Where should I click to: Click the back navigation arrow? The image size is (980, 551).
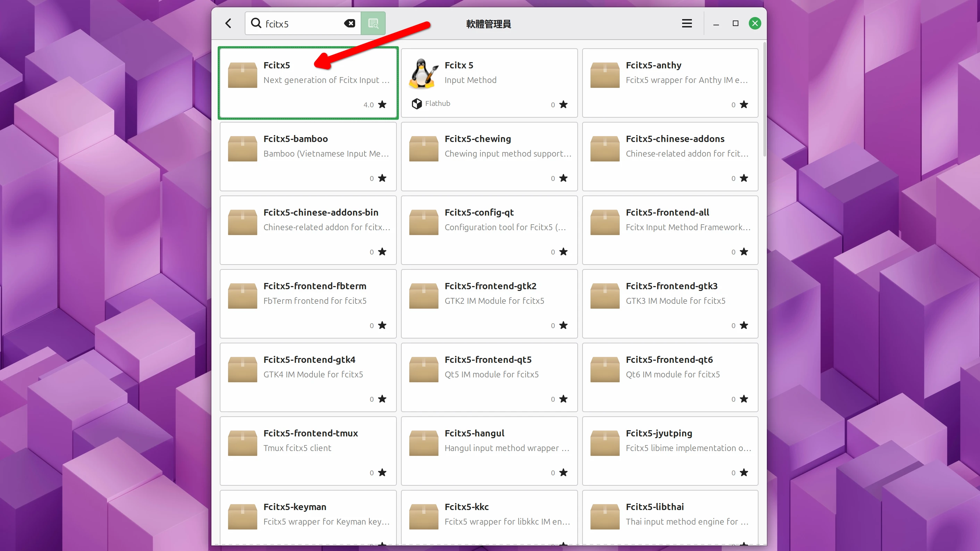click(228, 23)
